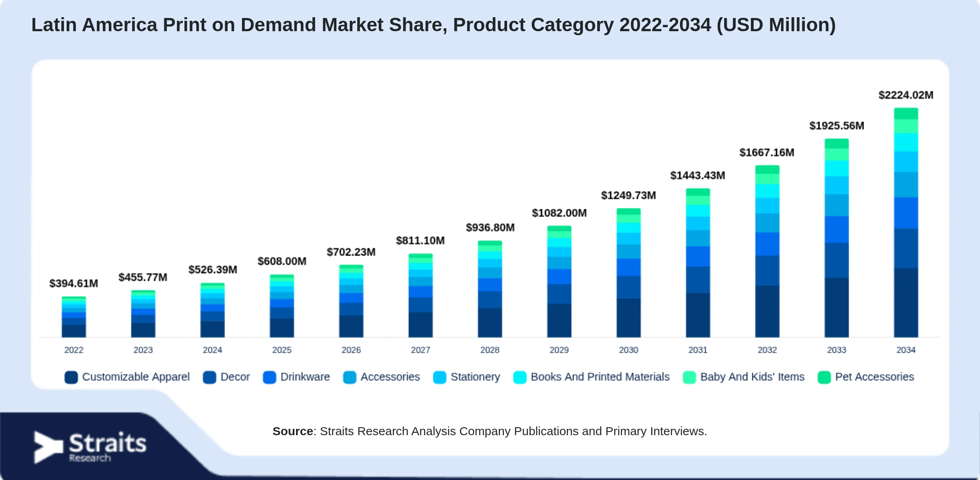Click the $526.39M value label
Image resolution: width=980 pixels, height=480 pixels.
213,270
